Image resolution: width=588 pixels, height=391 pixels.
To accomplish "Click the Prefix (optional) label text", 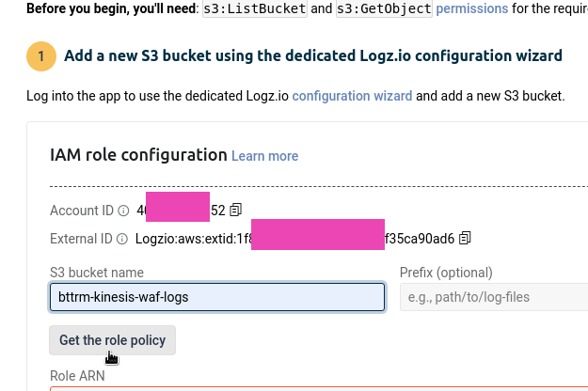I will (x=446, y=273).
